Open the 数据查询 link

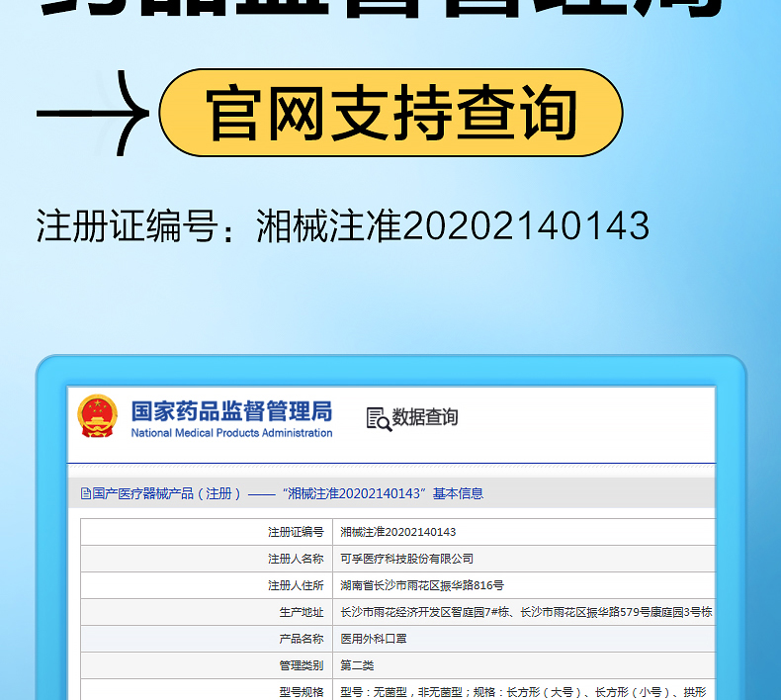point(425,417)
